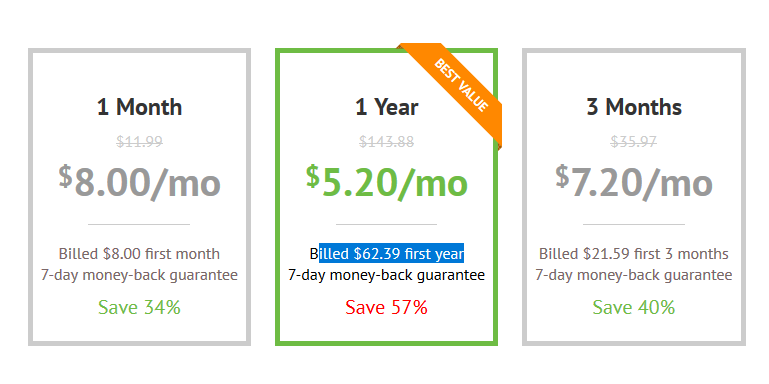Click the $8.00/mo price
The width and height of the screenshot is (769, 384).
(139, 181)
